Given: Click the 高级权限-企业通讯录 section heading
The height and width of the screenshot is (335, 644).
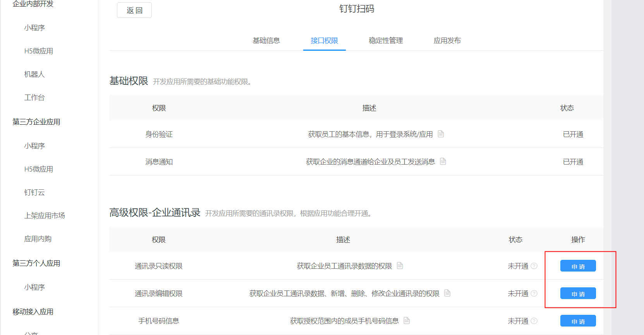Looking at the screenshot, I should [155, 213].
